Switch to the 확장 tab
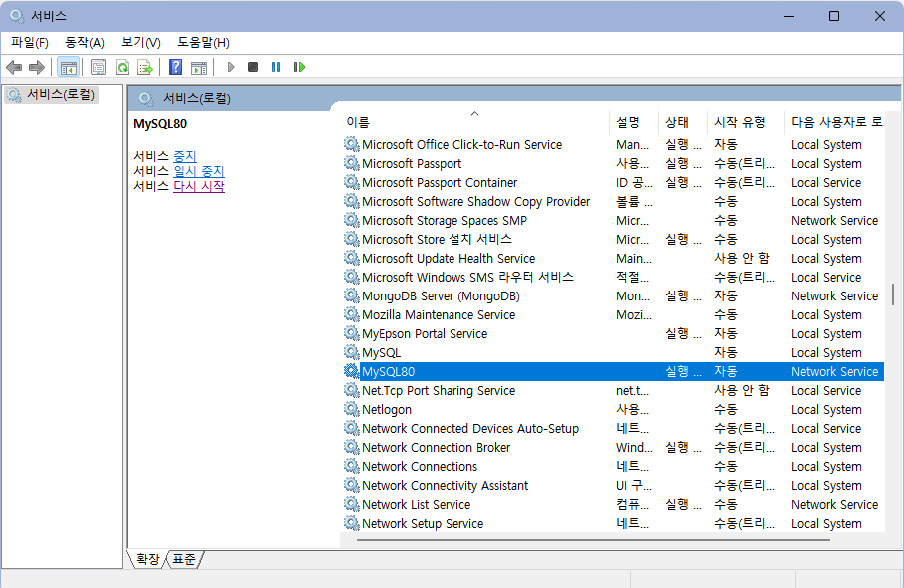 148,559
